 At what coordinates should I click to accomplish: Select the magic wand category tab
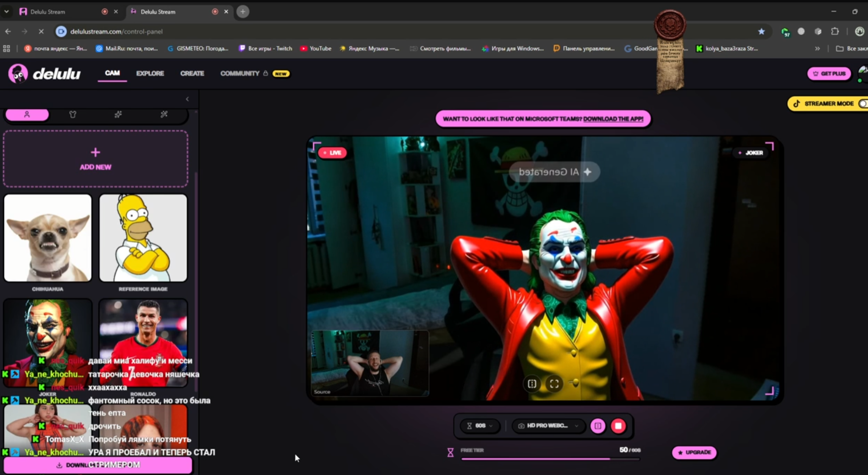(164, 115)
